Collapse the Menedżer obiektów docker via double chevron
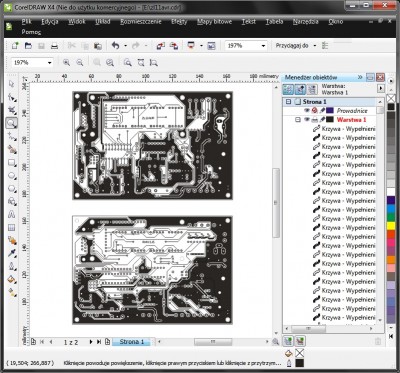The height and width of the screenshot is (373, 400). 360,77
